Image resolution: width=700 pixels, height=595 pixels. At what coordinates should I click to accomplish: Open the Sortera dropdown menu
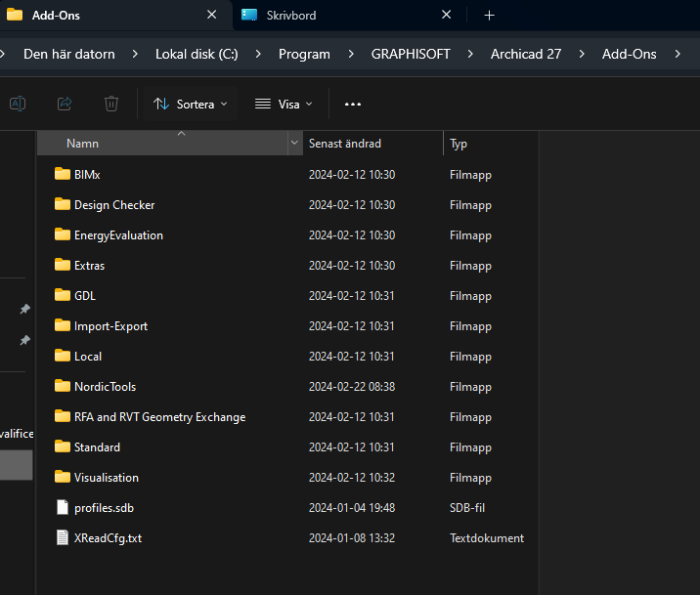(190, 104)
